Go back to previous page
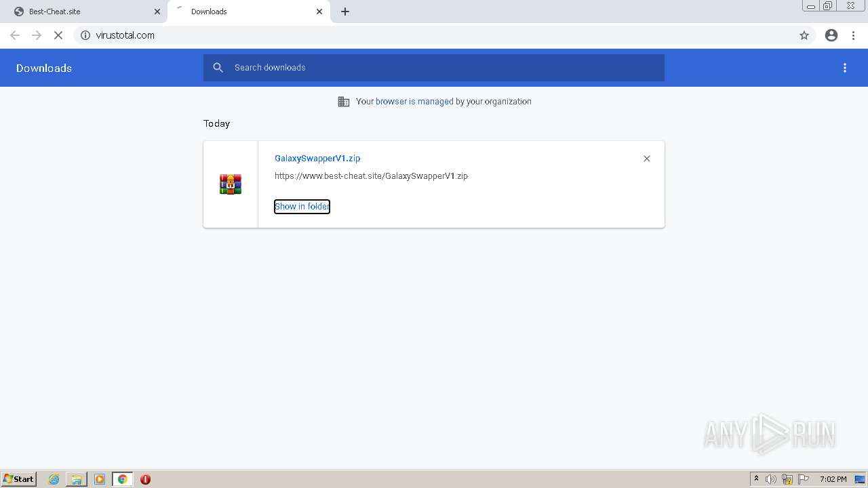 click(15, 35)
